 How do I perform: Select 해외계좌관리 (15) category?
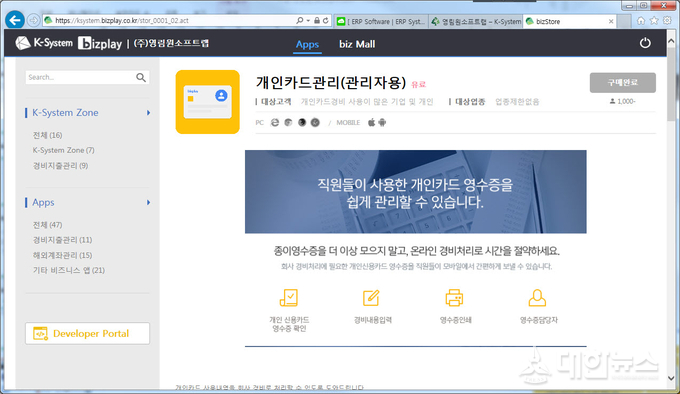pos(62,255)
